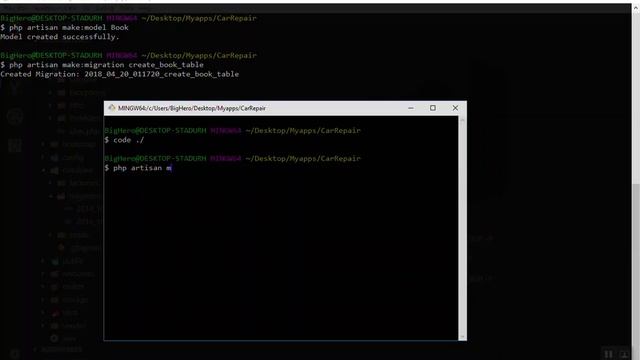Click the scroll-down arrow in the MINGW64 window

point(462,337)
